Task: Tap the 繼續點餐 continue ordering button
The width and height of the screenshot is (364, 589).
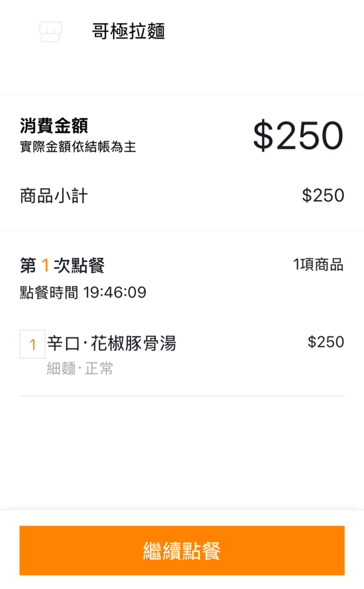Action: click(182, 550)
